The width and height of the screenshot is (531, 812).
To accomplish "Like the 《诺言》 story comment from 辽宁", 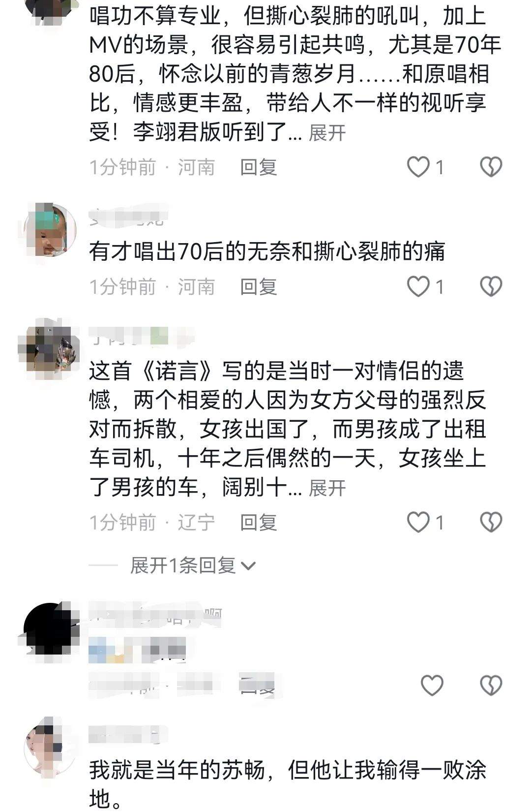I will point(418,522).
